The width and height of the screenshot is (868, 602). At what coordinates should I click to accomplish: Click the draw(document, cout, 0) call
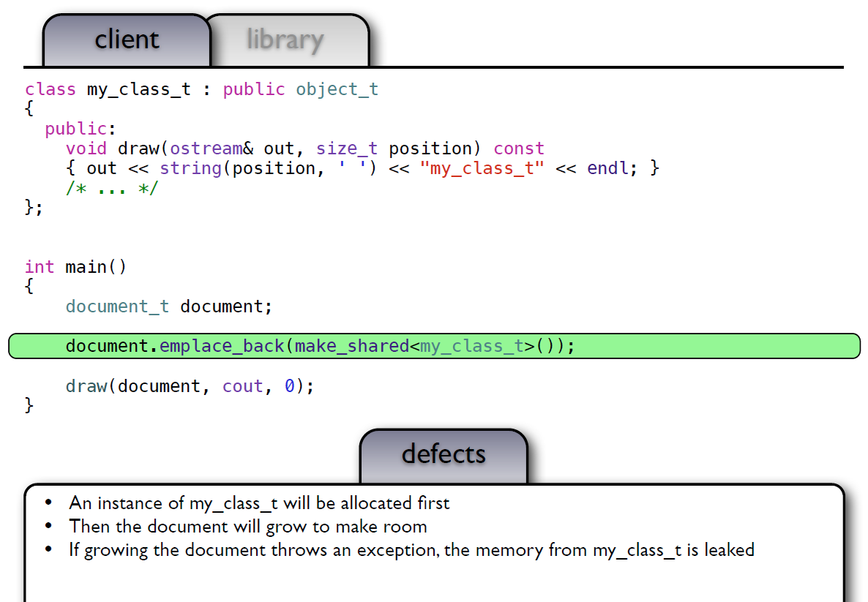190,386
